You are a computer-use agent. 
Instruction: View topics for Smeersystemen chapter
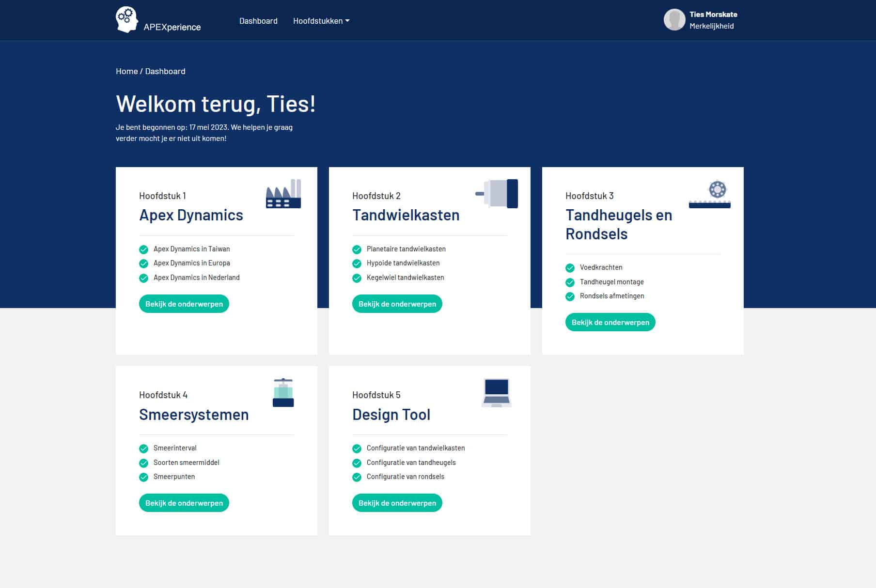(x=184, y=503)
